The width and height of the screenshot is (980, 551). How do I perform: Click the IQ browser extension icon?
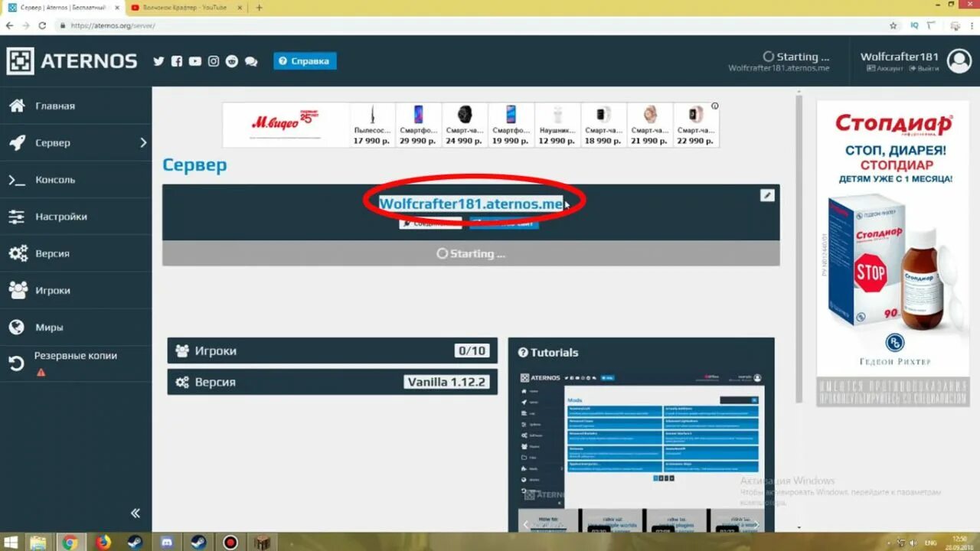point(914,25)
